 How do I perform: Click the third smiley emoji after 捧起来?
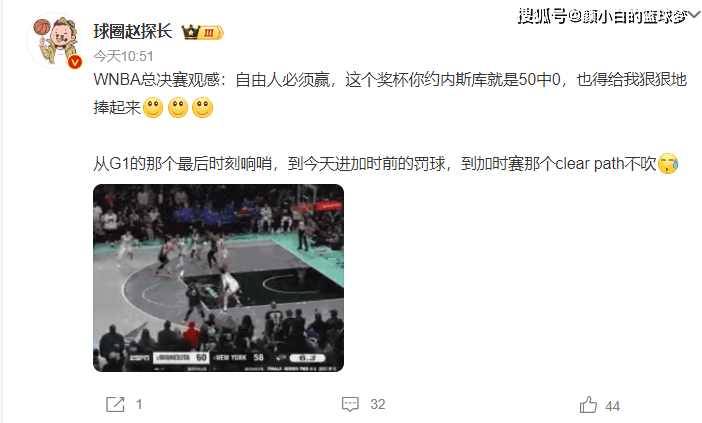202,107
